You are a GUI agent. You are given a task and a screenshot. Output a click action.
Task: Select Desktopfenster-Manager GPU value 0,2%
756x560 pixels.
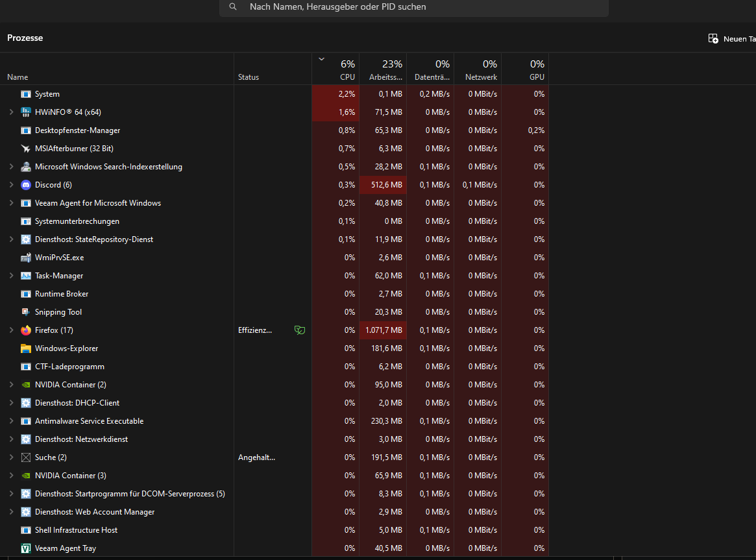click(x=536, y=130)
